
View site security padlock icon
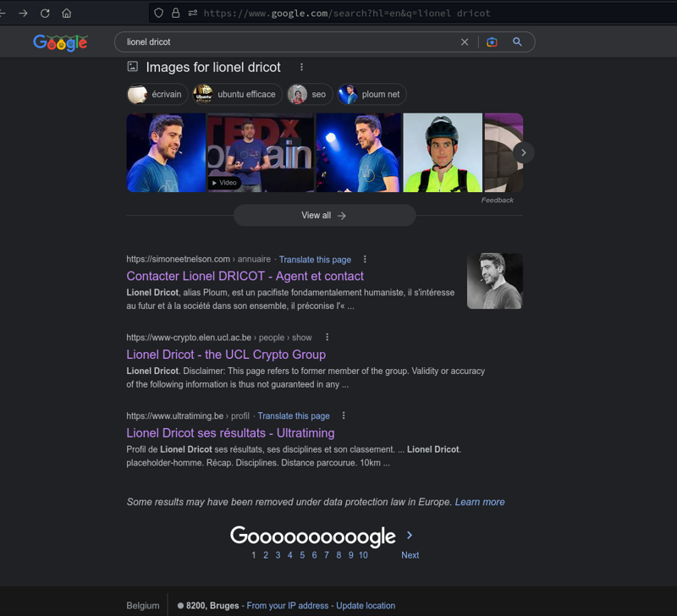point(175,14)
